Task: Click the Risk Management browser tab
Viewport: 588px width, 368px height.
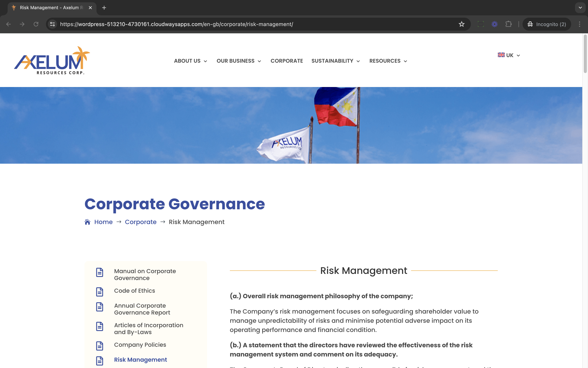Action: (x=52, y=8)
